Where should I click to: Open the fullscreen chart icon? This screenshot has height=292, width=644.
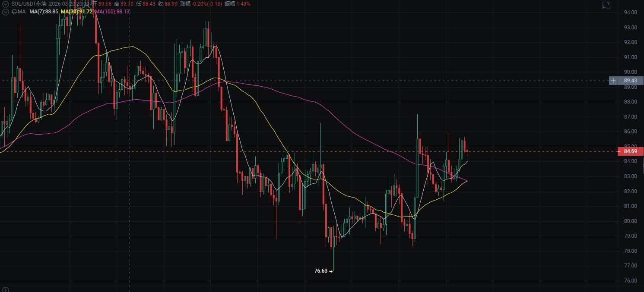(x=606, y=5)
